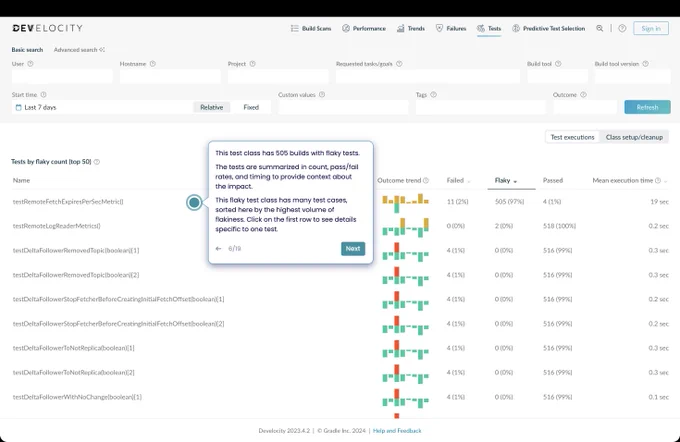Switch to Basic search
The image size is (680, 442).
coord(27,50)
